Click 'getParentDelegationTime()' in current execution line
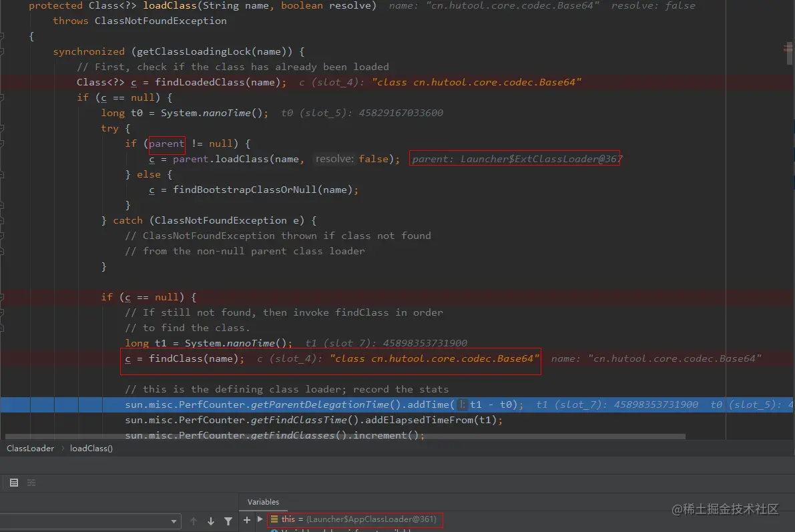Viewport: 795px width, 532px height. 326,405
